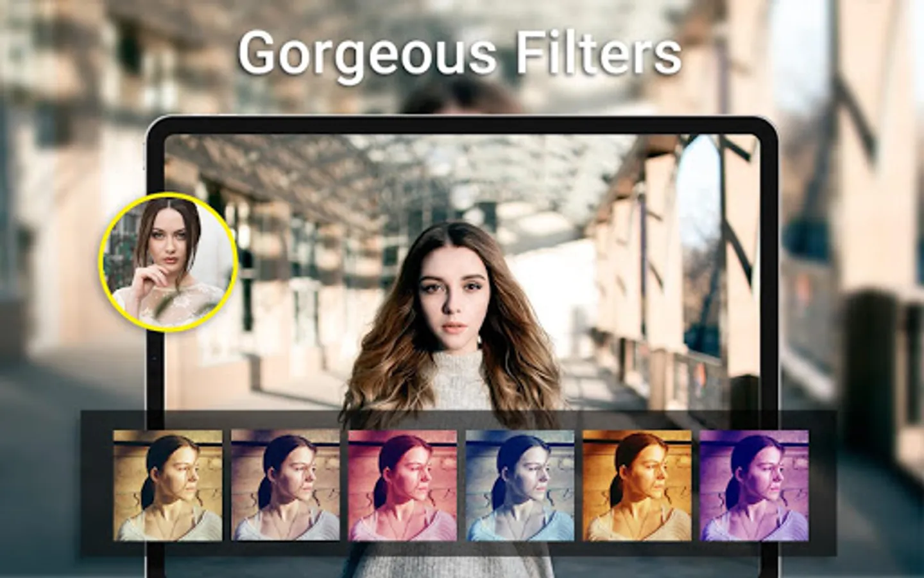Select the yellow-ringed selfie preview

click(x=168, y=262)
